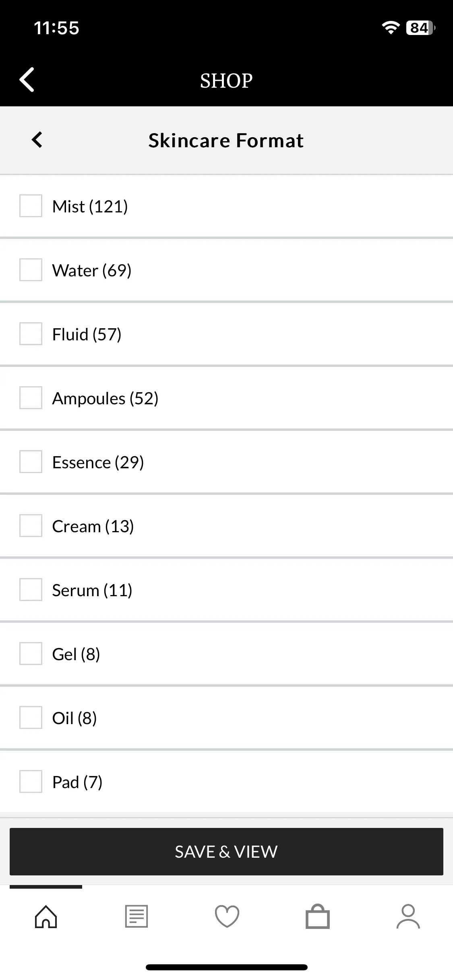Open the wishlist heart icon
The width and height of the screenshot is (453, 980).
click(x=227, y=917)
